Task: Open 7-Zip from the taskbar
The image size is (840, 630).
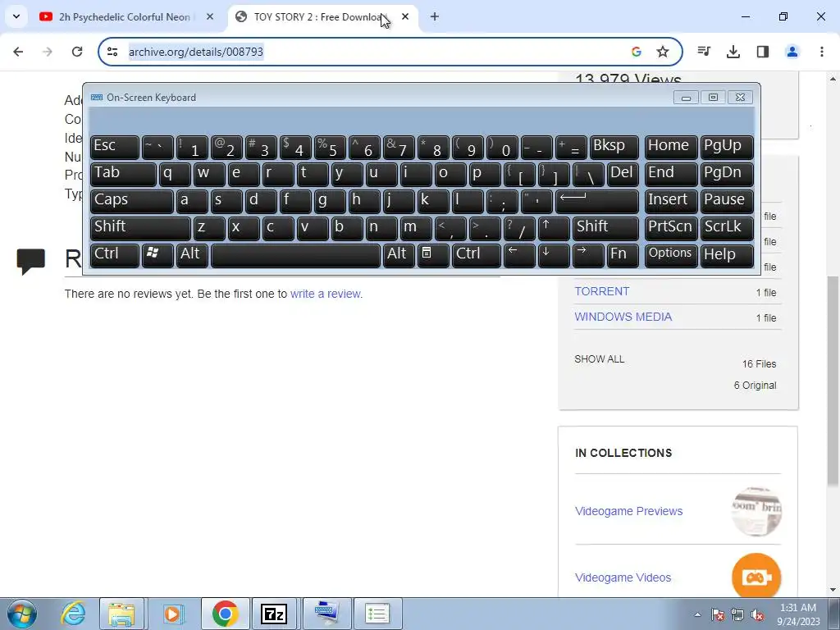Action: 274,614
